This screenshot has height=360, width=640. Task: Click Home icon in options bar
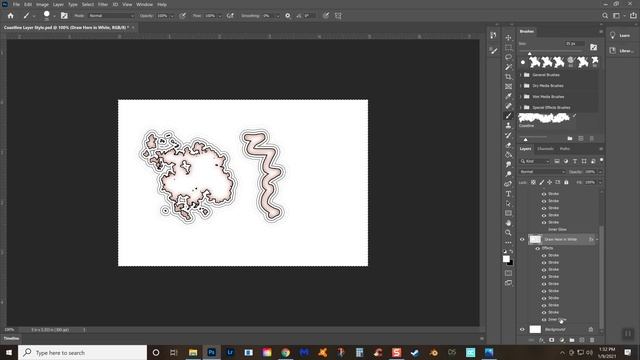11,16
